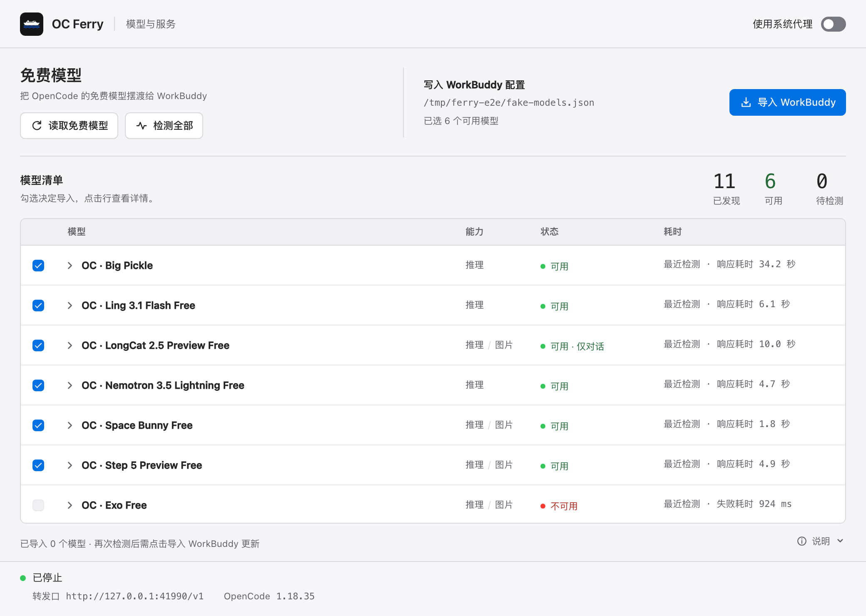866x616 pixels.
Task: Uncheck the OC · Big Pickle checkbox
Action: (38, 266)
